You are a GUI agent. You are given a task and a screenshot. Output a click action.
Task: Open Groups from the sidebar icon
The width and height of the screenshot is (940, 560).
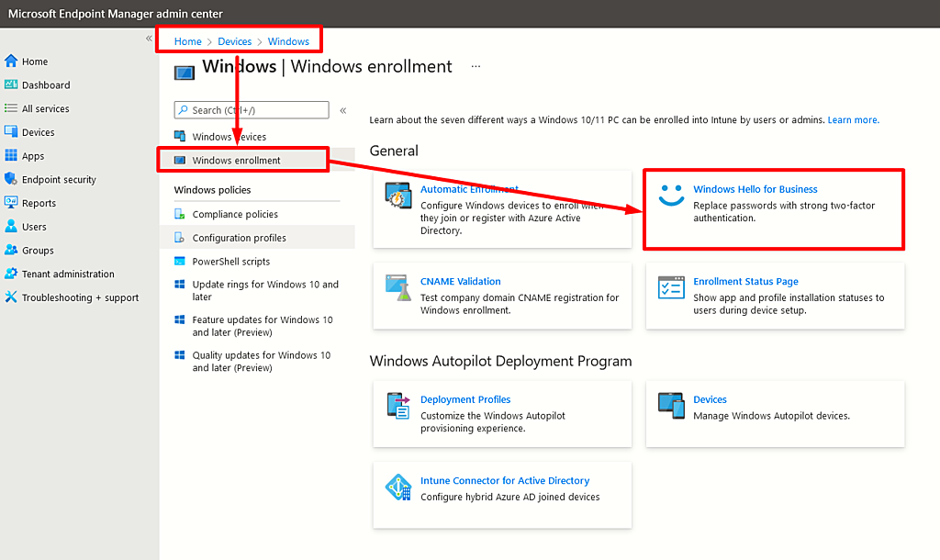tap(13, 250)
